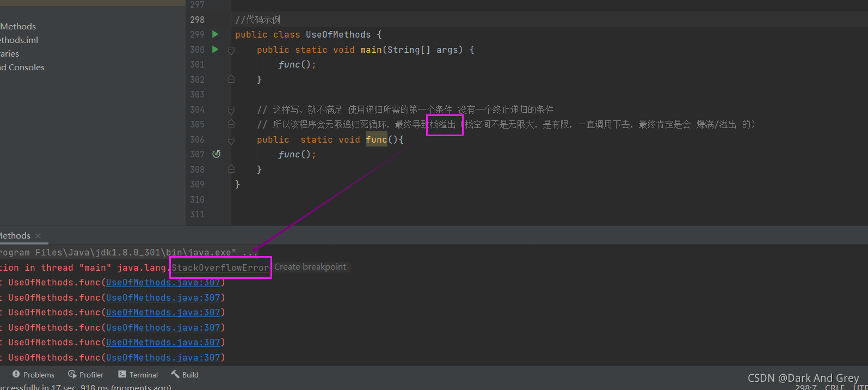Select the .iml file in project tree
This screenshot has height=390, width=868.
(19, 40)
